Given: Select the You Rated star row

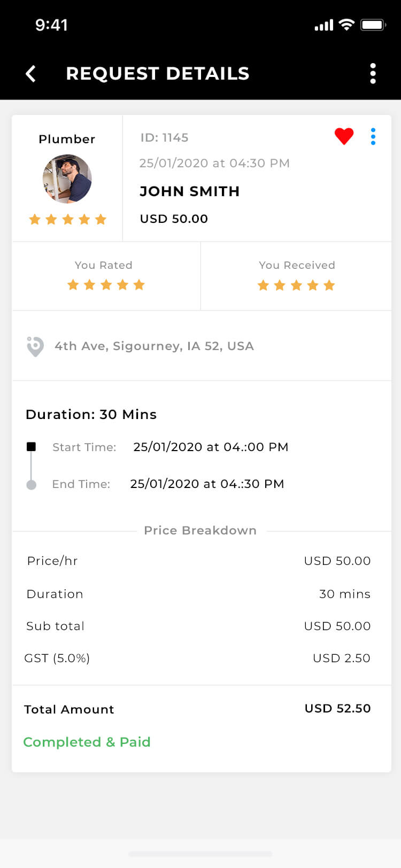Looking at the screenshot, I should pos(106,285).
